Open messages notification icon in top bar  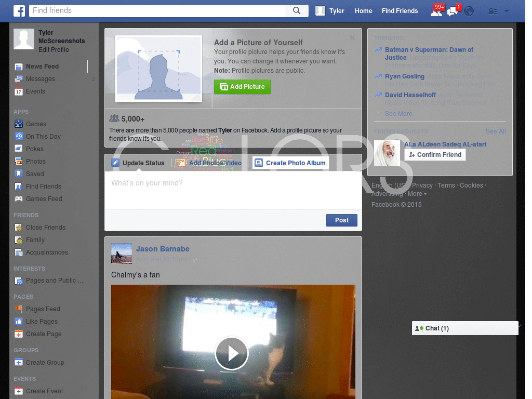[x=453, y=11]
